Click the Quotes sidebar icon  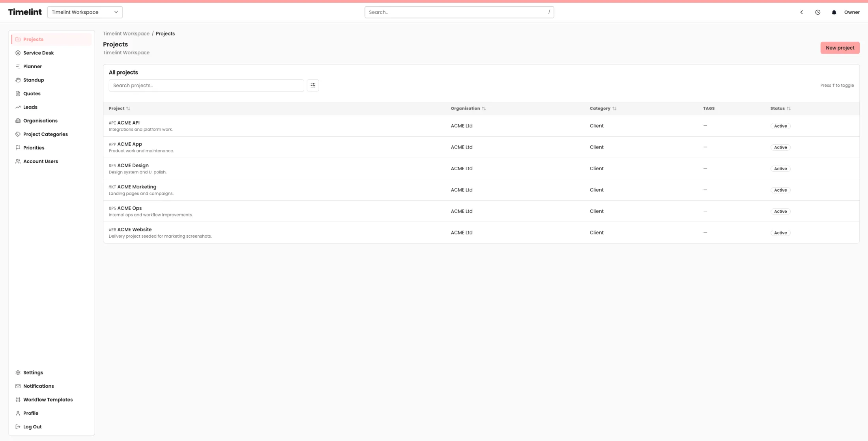[18, 93]
